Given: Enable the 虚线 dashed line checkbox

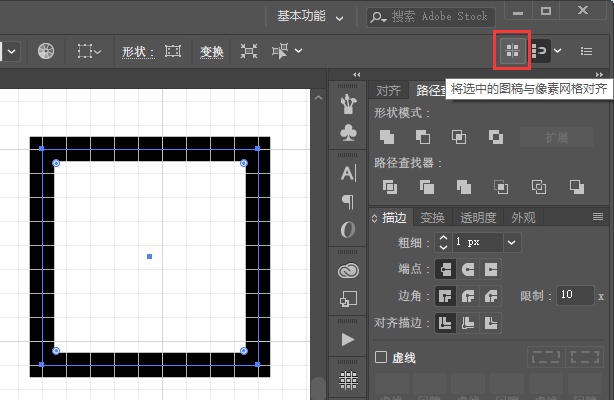Looking at the screenshot, I should (x=381, y=357).
